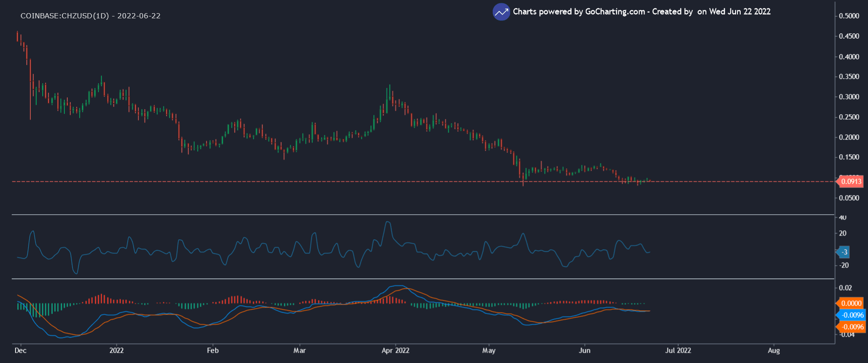Click the red 0.0913 current price tag
Screen dimensions: 868x363
click(x=851, y=181)
